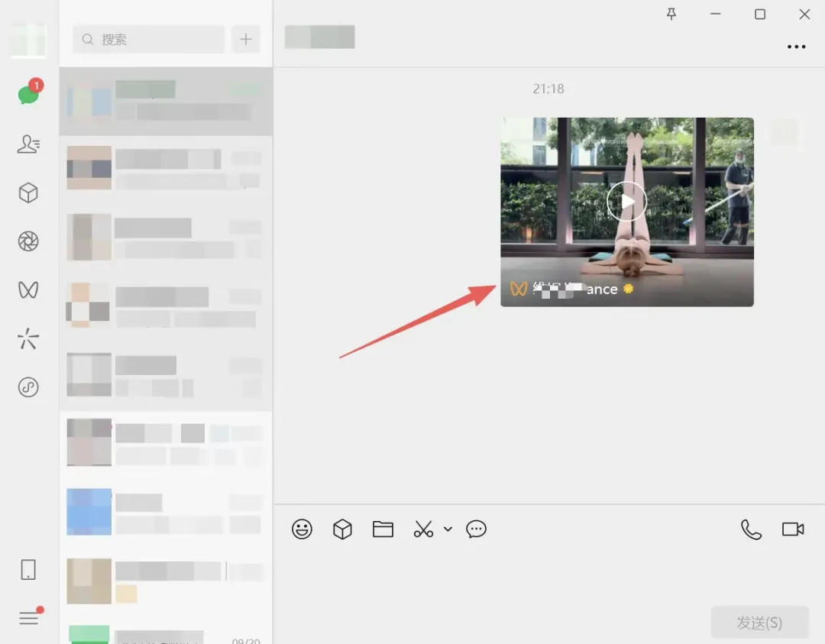Select the first highlighted conversation in list
The image size is (825, 644).
point(166,102)
